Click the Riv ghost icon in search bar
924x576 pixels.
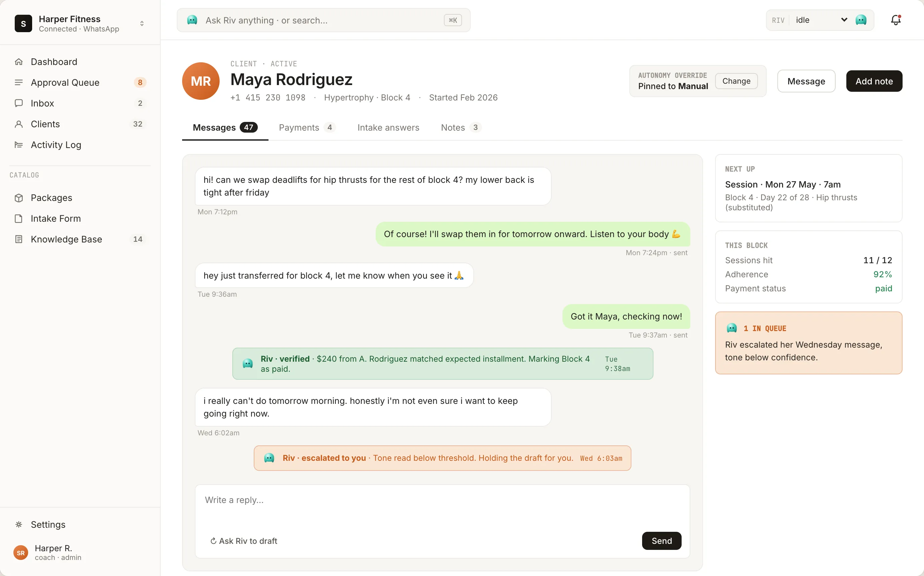coord(192,20)
